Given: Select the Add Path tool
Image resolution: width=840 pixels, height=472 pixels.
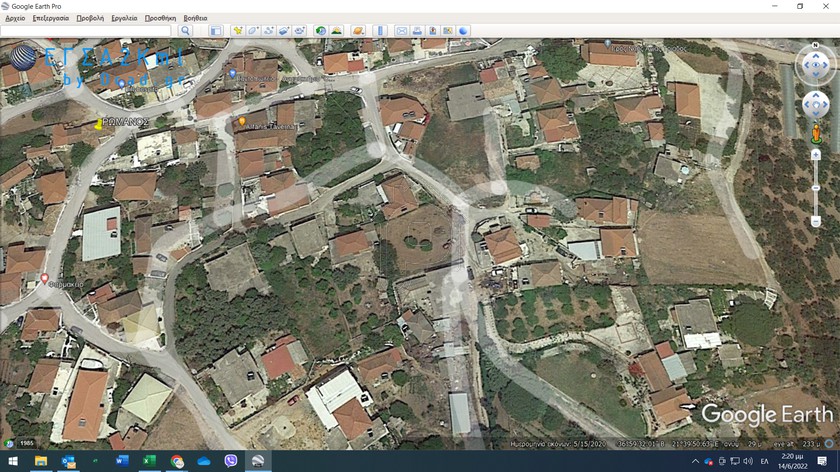Looking at the screenshot, I should (269, 31).
